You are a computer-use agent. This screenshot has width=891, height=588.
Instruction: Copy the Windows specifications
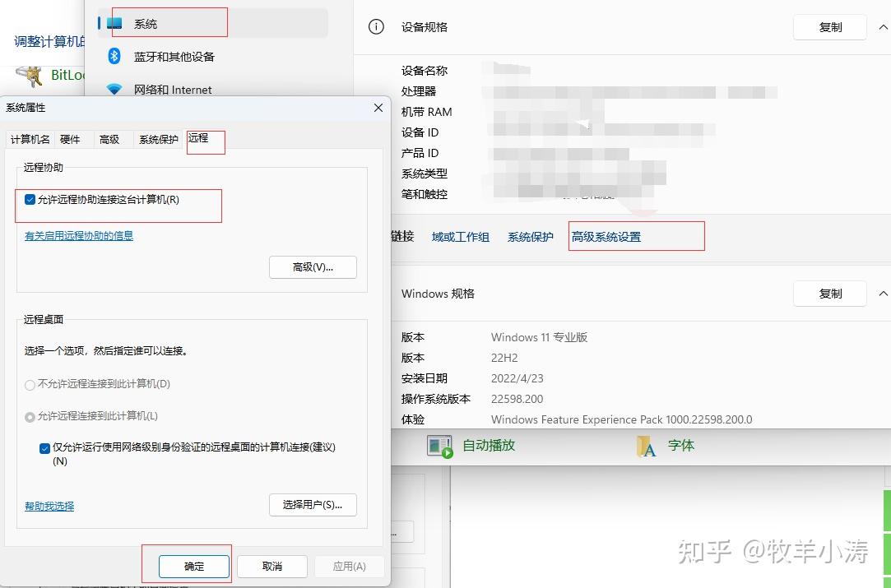[x=829, y=294]
